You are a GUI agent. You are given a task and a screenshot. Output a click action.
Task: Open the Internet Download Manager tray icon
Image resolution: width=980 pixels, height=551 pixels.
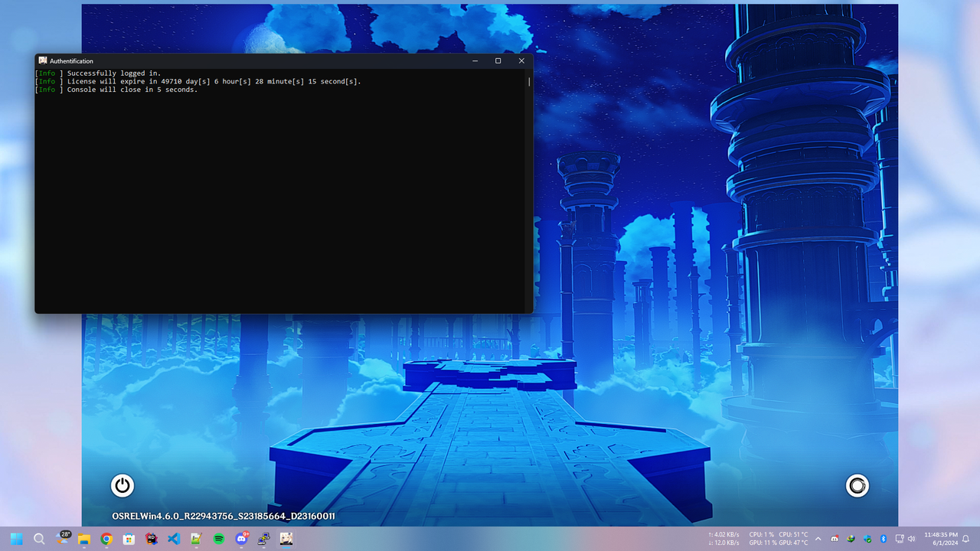point(851,539)
